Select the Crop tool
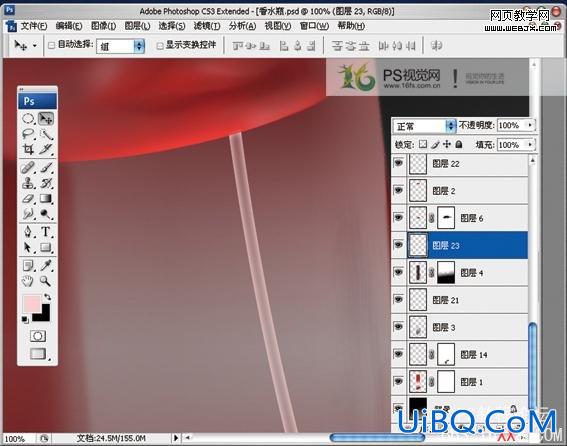The image size is (567, 446). coord(28,149)
